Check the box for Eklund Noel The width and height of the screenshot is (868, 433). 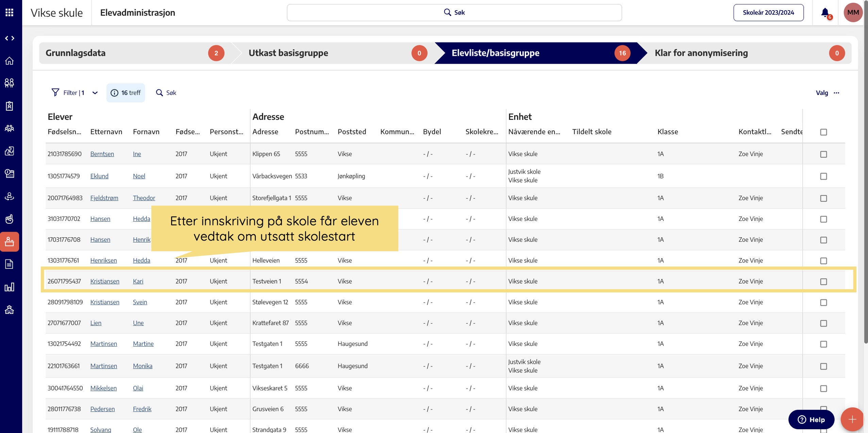[823, 176]
